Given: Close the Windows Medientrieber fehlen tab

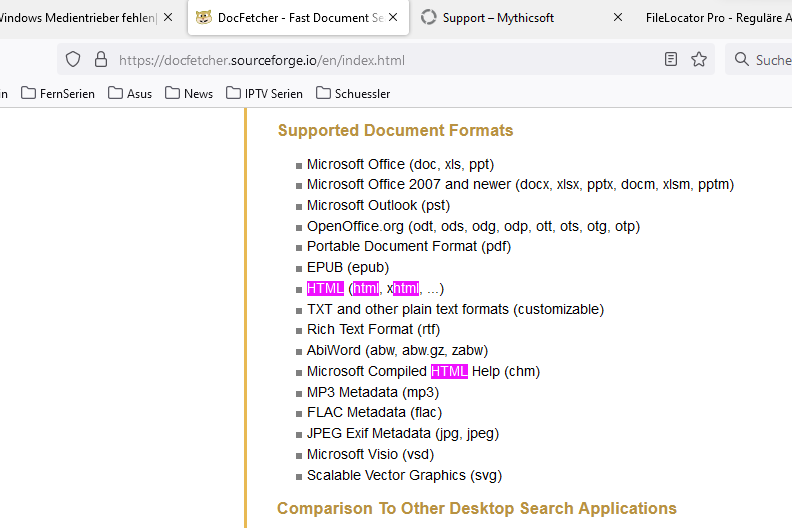Looking at the screenshot, I should click(x=168, y=18).
